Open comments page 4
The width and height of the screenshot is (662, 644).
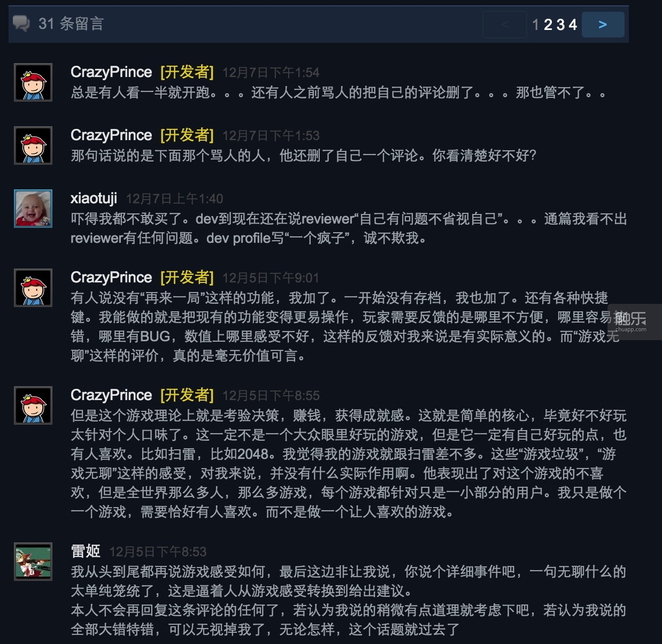[x=573, y=25]
